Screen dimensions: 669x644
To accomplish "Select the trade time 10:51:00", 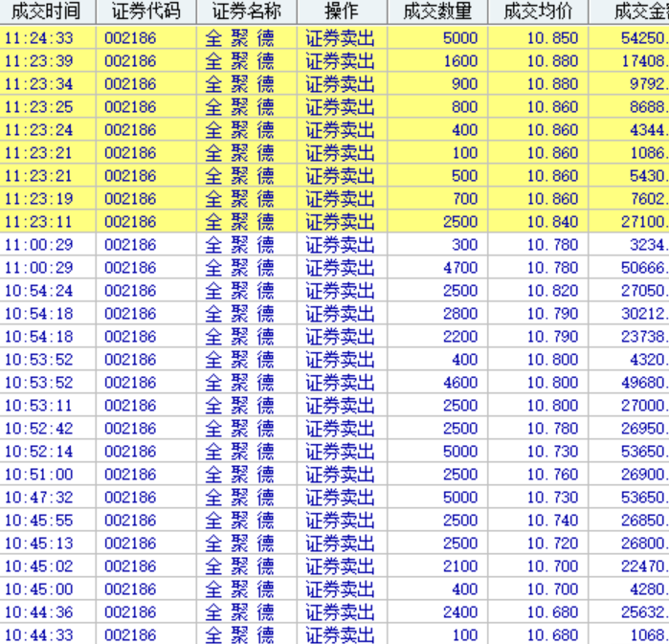I will click(x=38, y=475).
